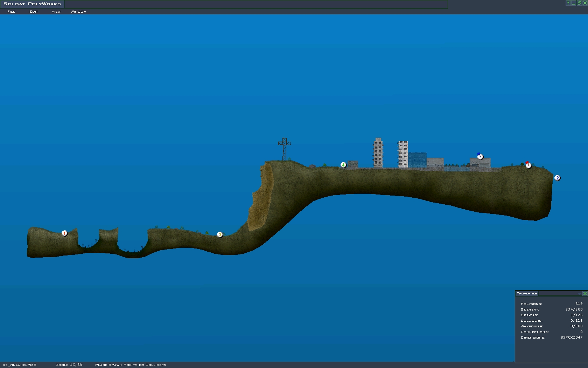
Task: Select the blue flag spawn marker
Action: 480,156
